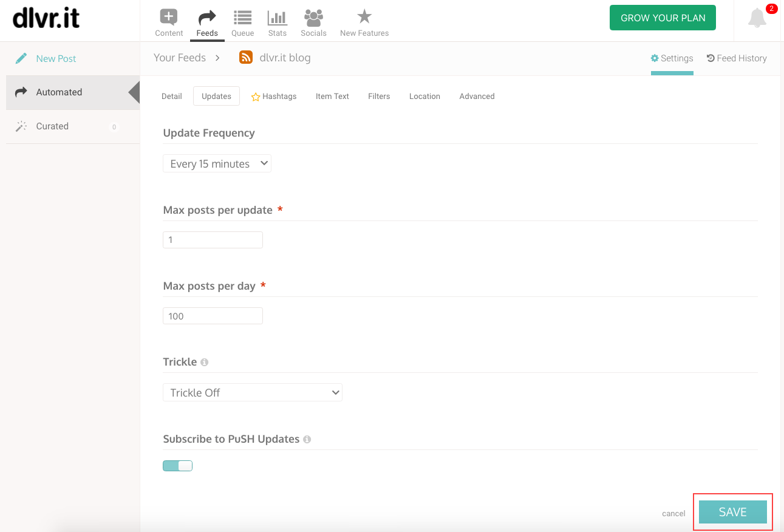This screenshot has height=532, width=784.
Task: Click the dlvr.it blog feed title
Action: coord(285,58)
